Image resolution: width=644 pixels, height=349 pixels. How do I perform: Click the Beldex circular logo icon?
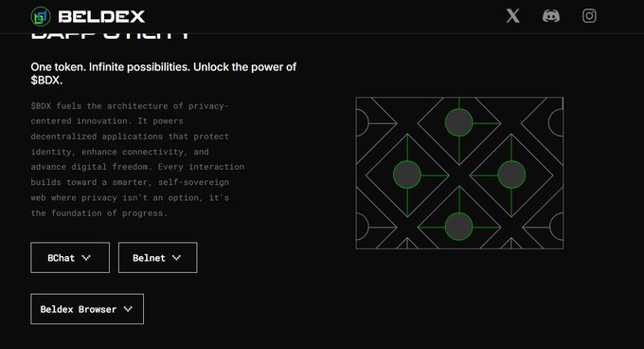(x=41, y=16)
